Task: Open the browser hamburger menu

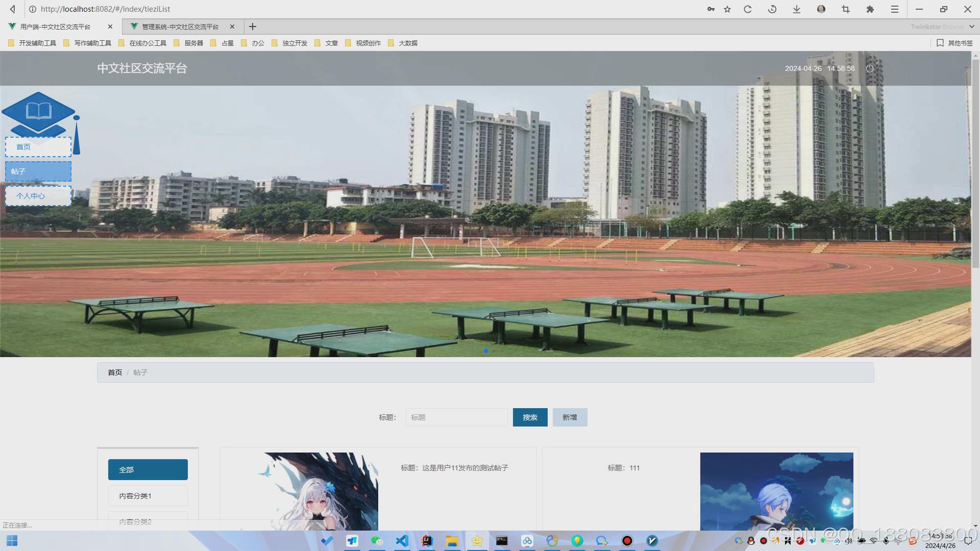Action: pyautogui.click(x=895, y=9)
